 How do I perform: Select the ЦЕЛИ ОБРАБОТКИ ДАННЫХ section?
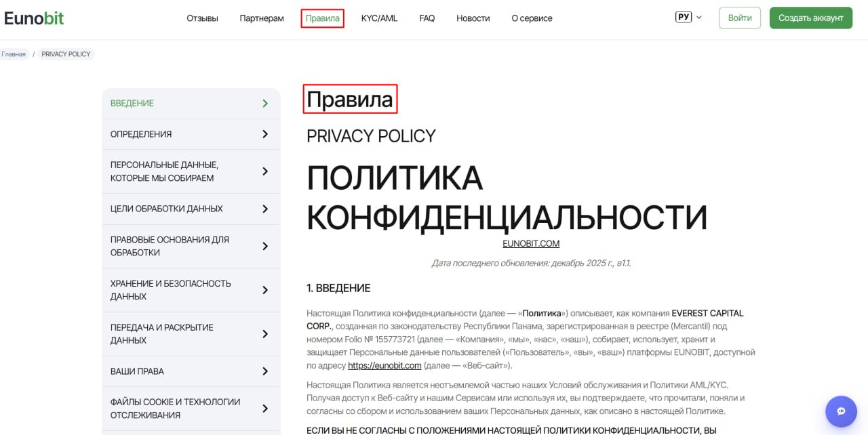[x=191, y=209]
